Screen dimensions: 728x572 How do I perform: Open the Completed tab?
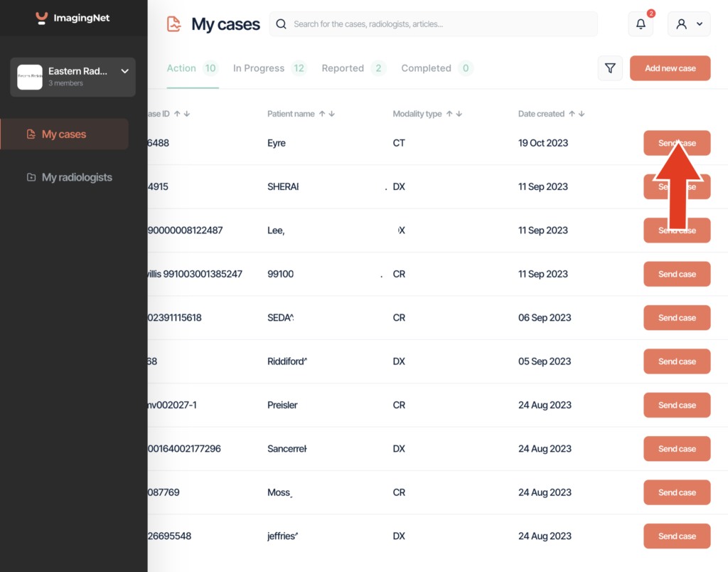tap(426, 68)
